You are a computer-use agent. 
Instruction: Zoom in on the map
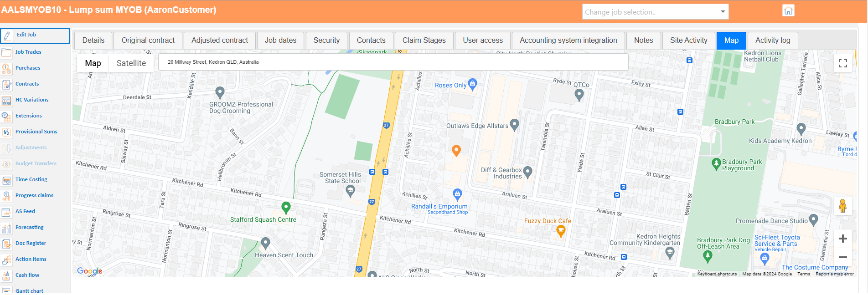pos(843,239)
